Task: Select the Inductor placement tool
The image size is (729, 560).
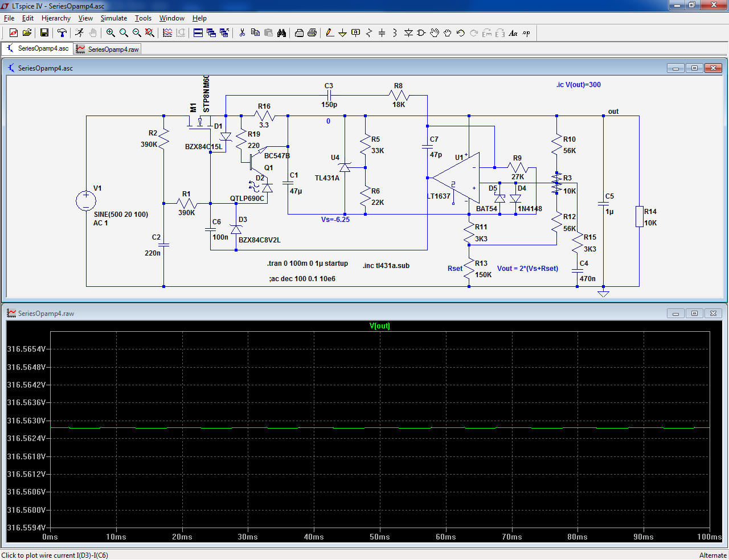Action: [x=395, y=33]
